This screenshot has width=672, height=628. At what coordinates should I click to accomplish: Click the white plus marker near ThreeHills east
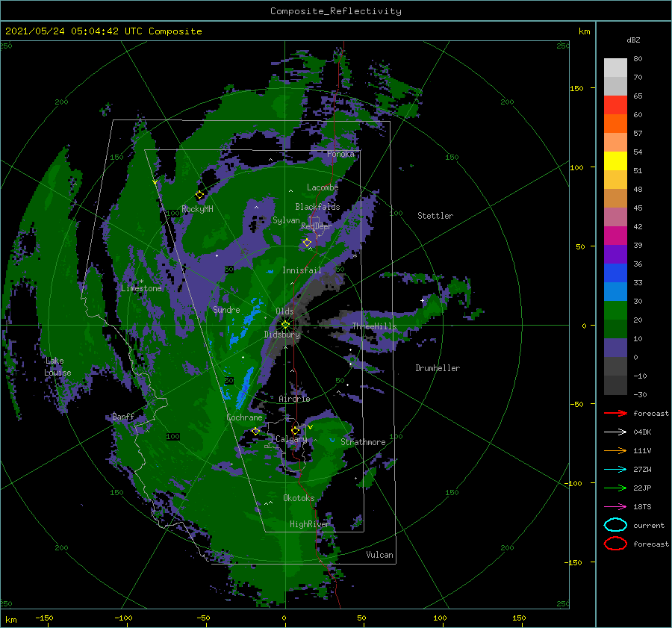click(x=422, y=300)
